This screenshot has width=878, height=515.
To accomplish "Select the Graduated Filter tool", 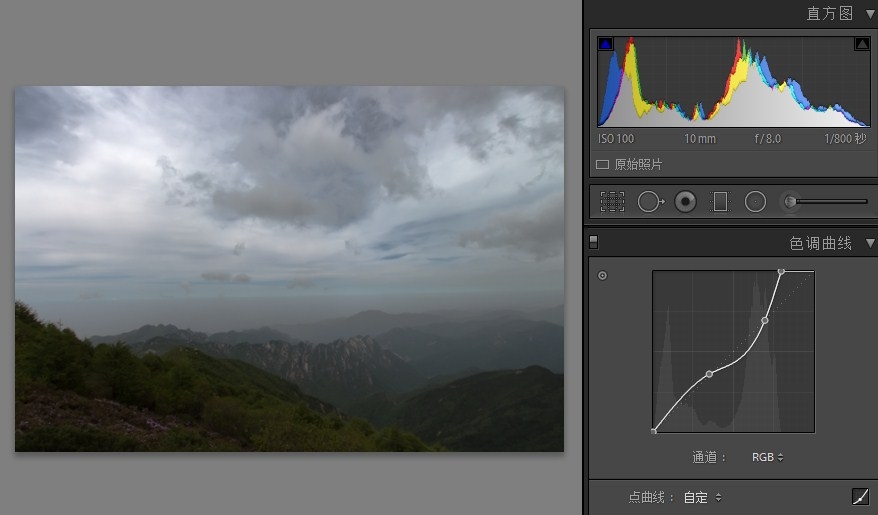I will click(x=720, y=202).
